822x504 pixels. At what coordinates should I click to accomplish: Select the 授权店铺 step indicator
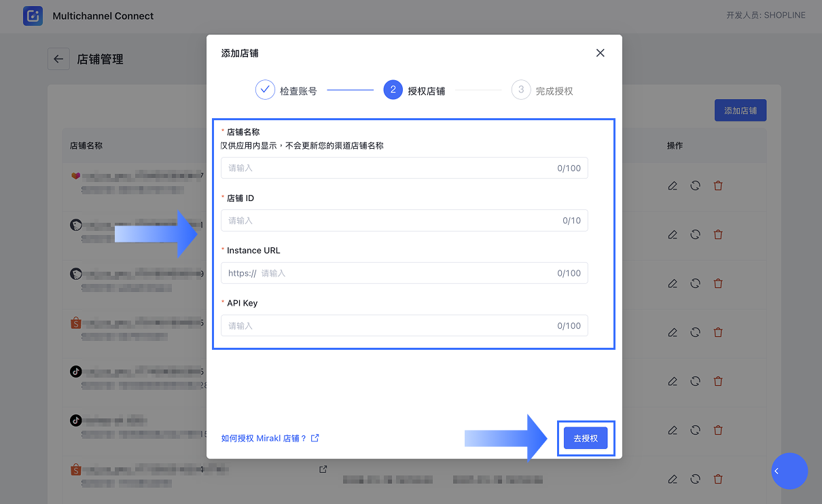point(414,90)
